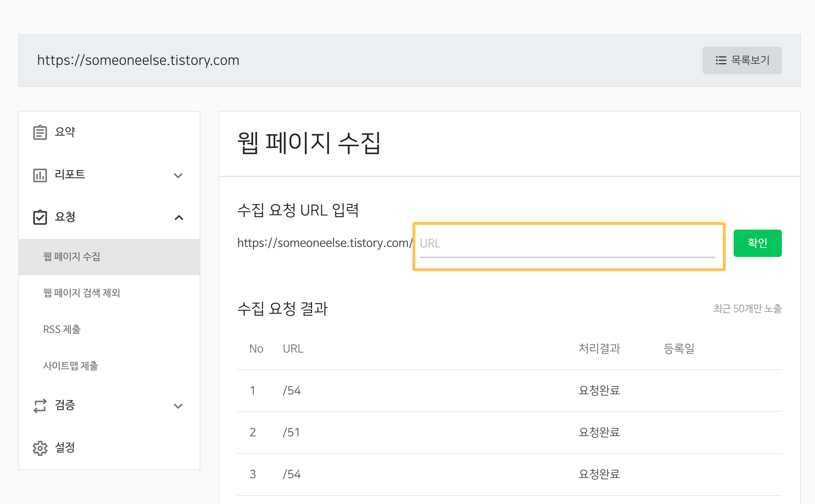This screenshot has height=504, width=815.
Task: Focus the URL input field
Action: [567, 244]
